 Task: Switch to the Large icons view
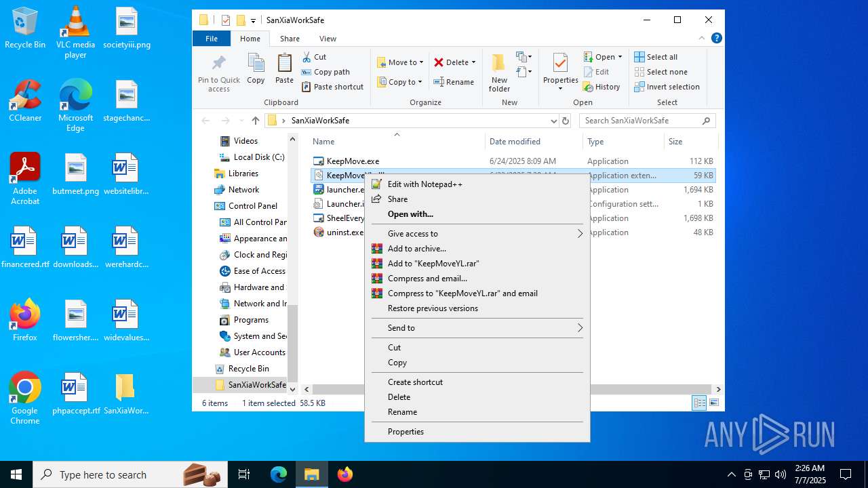[x=713, y=403]
